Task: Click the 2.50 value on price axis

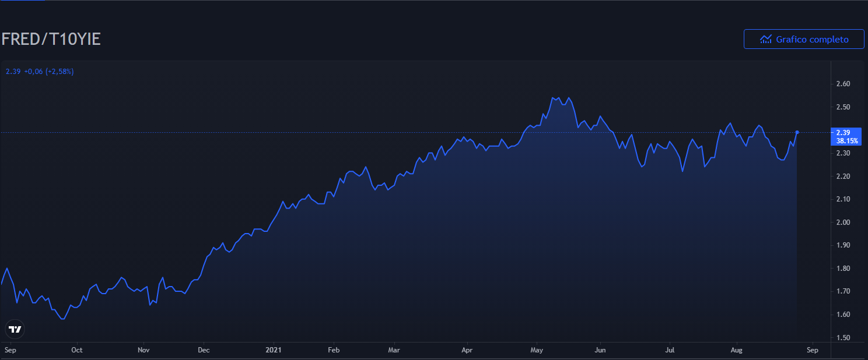Action: (843, 107)
